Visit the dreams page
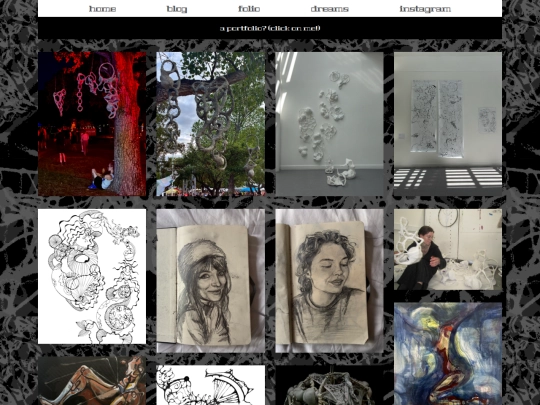Screen dimensions: 540x405 click(330, 9)
